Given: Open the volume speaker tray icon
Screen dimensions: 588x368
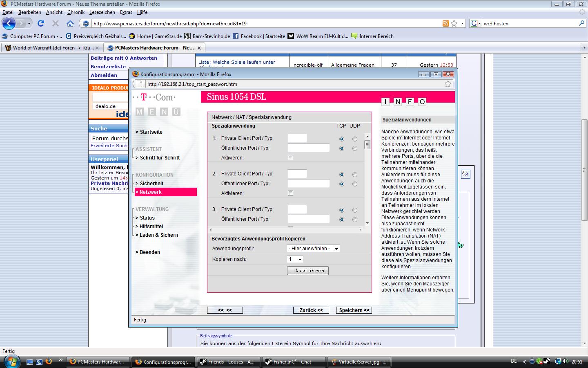Looking at the screenshot, I should [x=566, y=361].
